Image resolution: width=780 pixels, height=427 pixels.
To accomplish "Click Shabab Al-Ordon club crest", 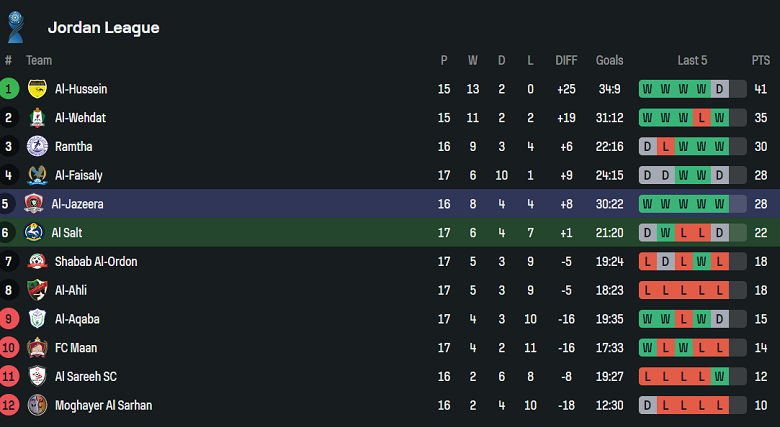I will [x=37, y=262].
